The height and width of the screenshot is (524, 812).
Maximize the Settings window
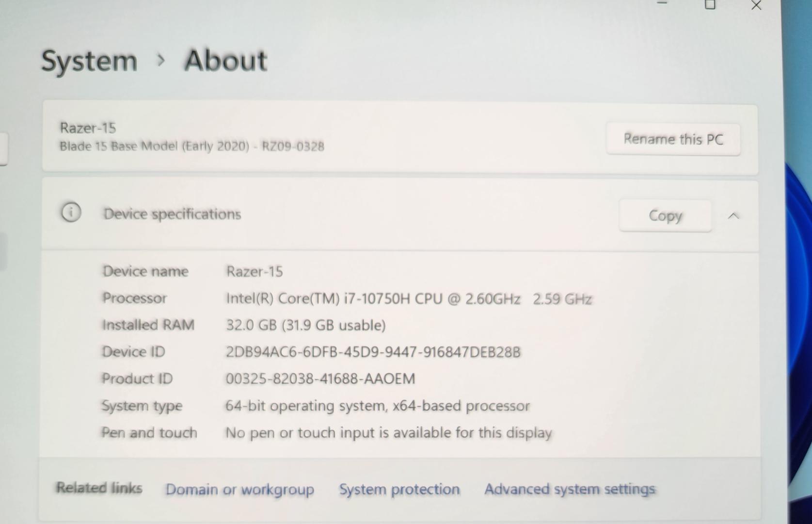click(710, 5)
